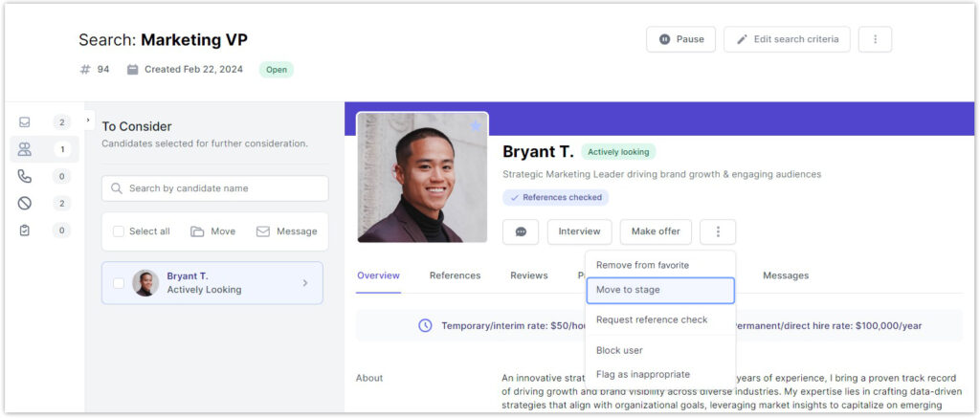Click the chat message icon button
The image size is (980, 418).
(521, 231)
